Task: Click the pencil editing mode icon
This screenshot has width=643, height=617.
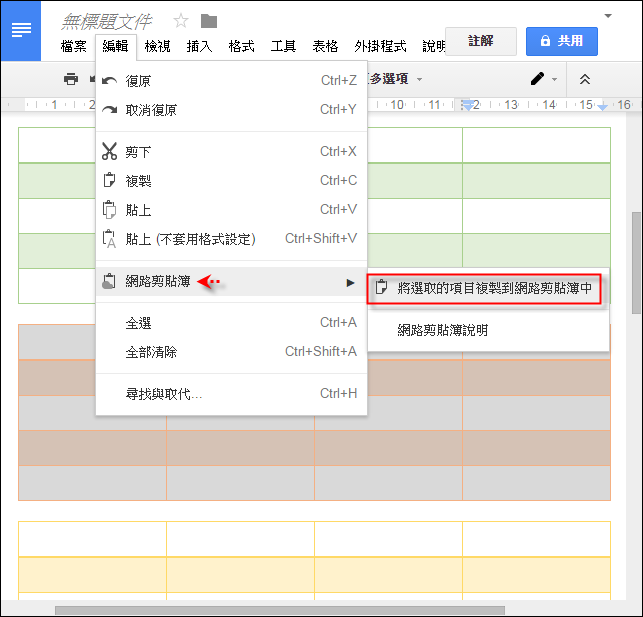Action: click(x=537, y=79)
